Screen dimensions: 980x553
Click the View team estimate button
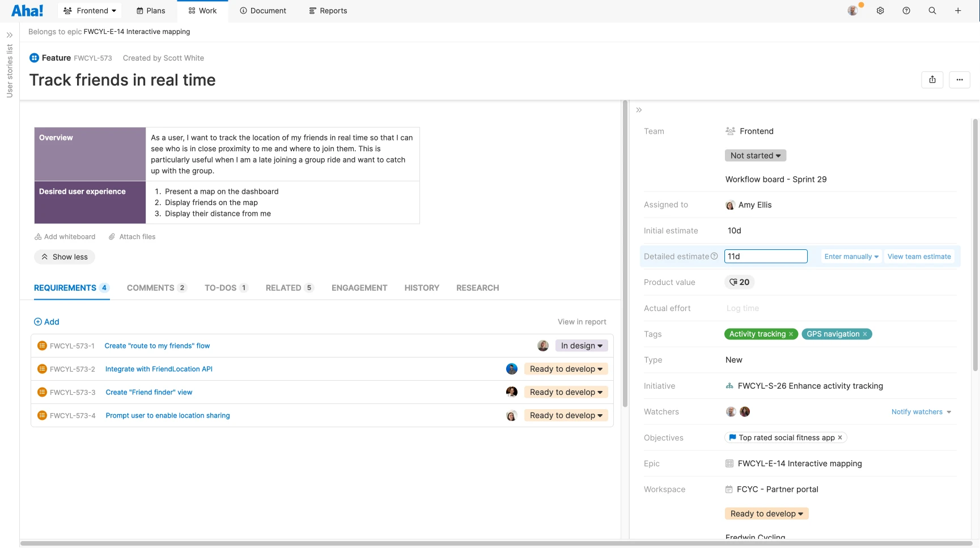click(919, 256)
